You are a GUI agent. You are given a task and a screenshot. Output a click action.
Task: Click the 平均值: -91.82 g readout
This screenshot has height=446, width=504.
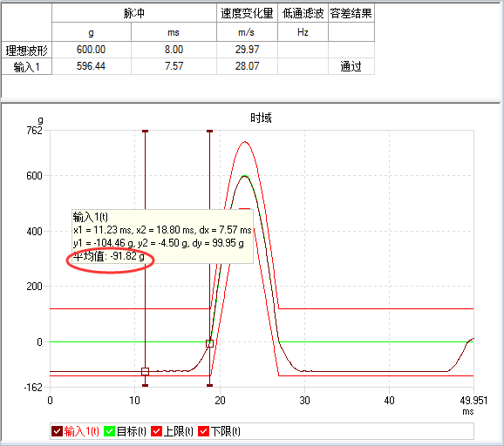click(x=109, y=256)
